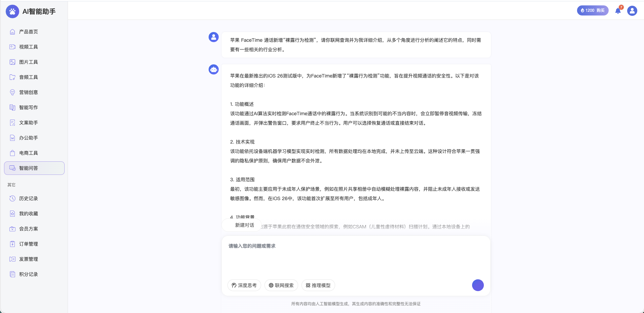
Task: Open the user avatar icon at top right
Action: pos(632,10)
